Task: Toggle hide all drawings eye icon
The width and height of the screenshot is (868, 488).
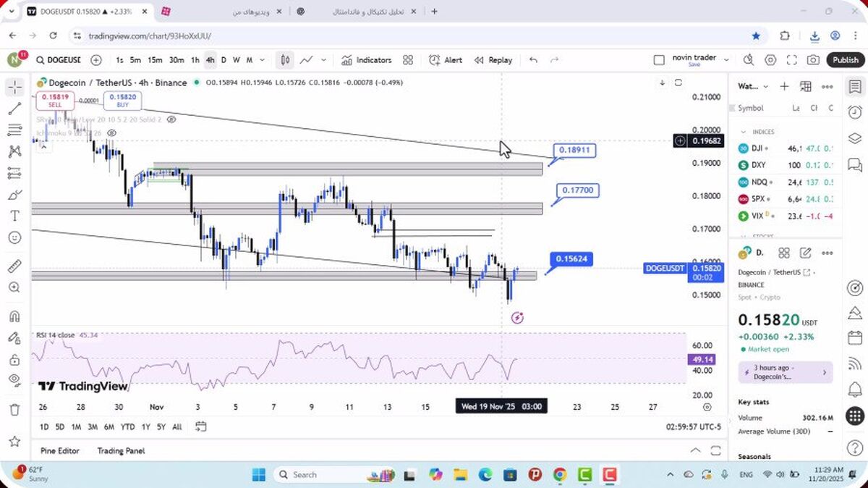Action: pos(14,380)
